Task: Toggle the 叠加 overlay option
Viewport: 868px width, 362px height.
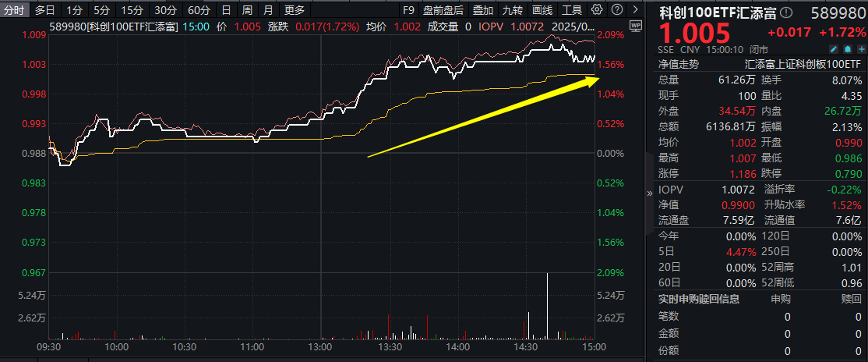Action: tap(483, 10)
